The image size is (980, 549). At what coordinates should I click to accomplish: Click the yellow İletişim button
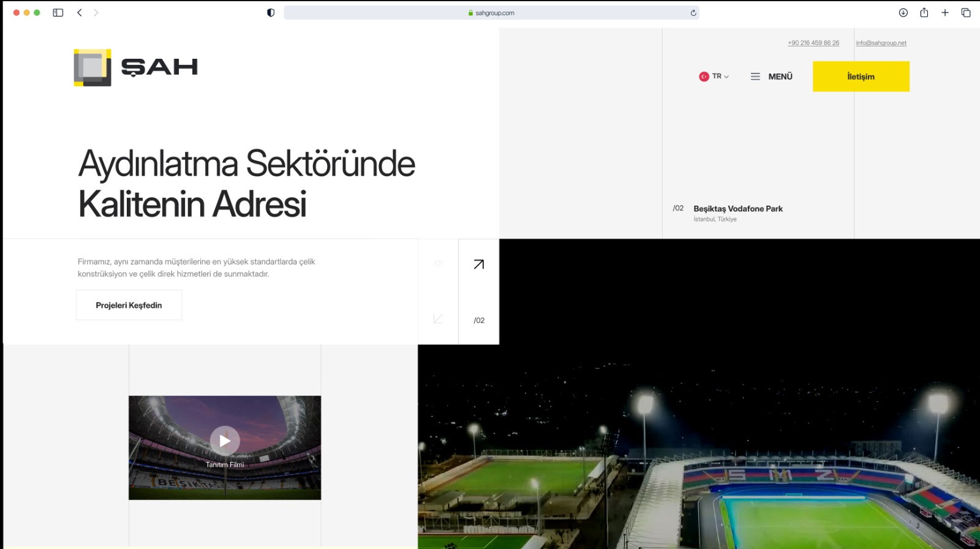click(x=861, y=77)
